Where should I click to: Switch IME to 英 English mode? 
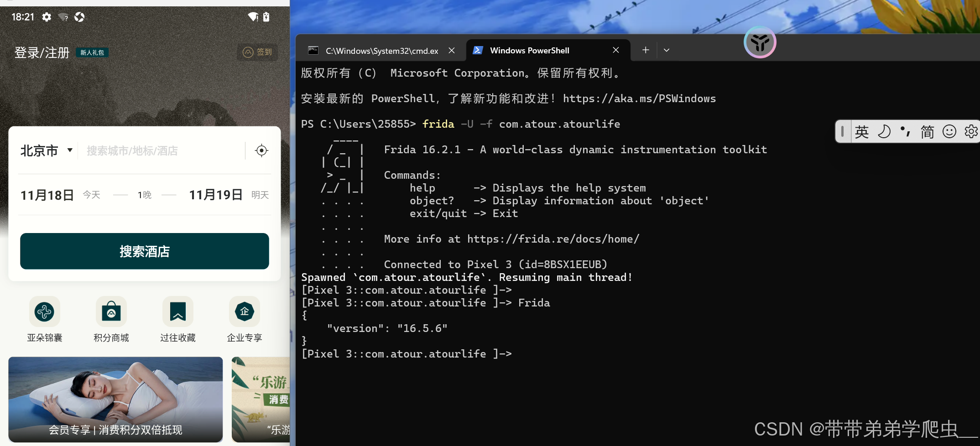point(862,132)
